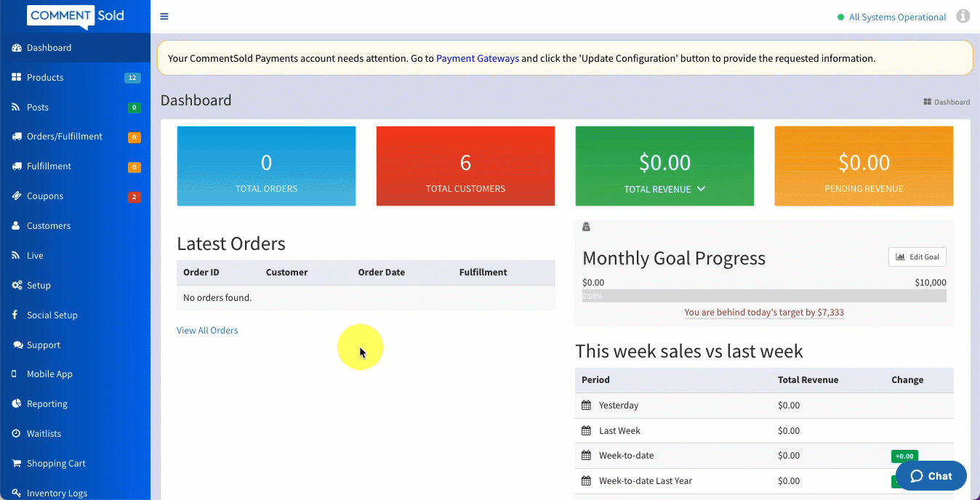The width and height of the screenshot is (980, 500).
Task: Click the calendar icon beside Yesterday
Action: (586, 405)
